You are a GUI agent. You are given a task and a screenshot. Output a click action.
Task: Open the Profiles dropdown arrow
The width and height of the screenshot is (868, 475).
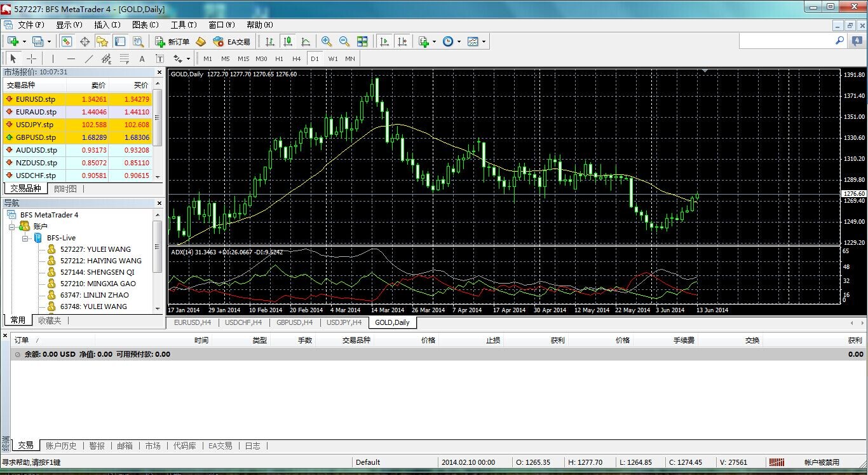(49, 41)
